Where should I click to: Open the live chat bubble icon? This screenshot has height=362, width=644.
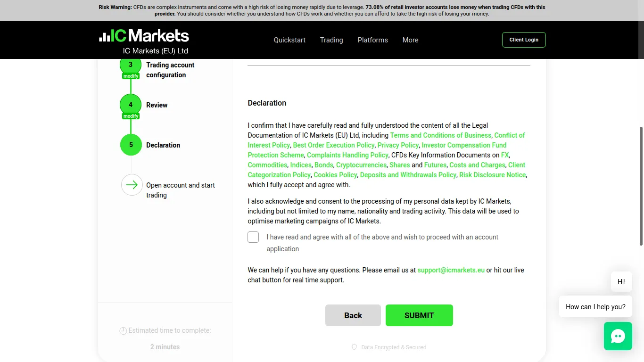(x=618, y=336)
